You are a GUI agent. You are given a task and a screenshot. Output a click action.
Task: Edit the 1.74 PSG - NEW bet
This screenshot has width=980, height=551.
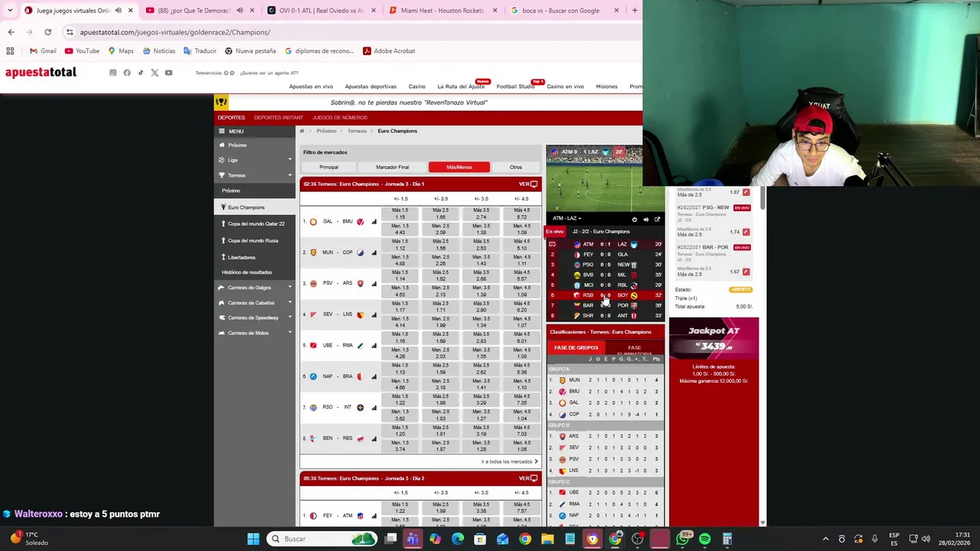746,232
